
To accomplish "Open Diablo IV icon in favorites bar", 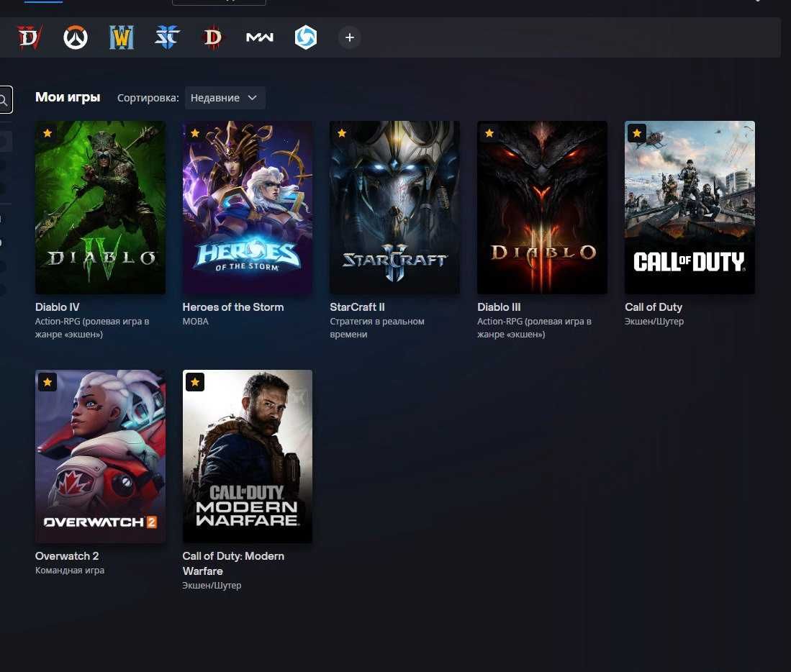I will (30, 37).
